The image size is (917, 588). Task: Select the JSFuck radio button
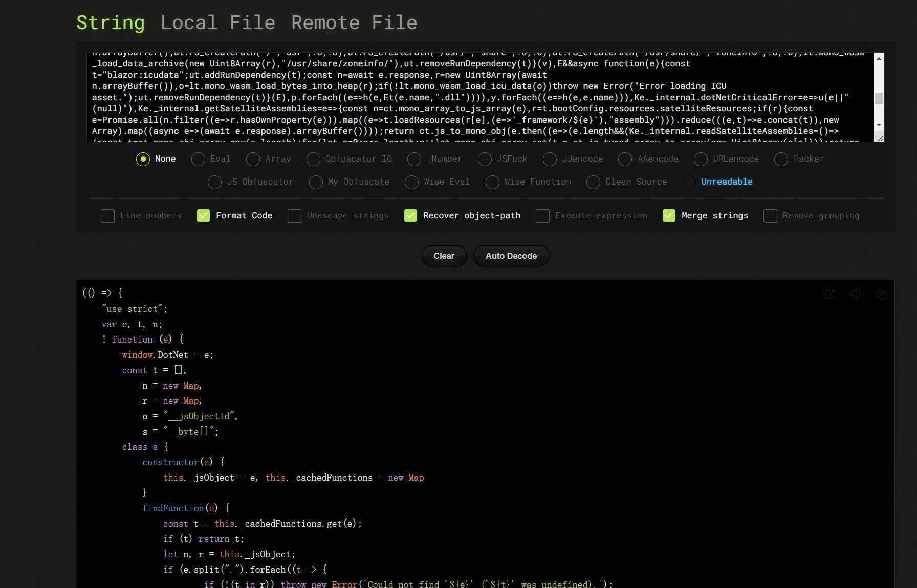point(485,159)
